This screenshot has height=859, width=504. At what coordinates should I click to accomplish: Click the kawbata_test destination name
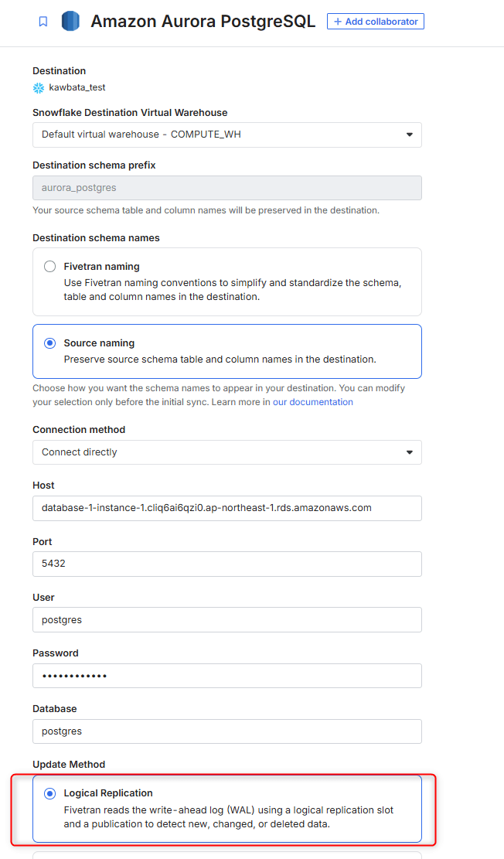click(77, 88)
